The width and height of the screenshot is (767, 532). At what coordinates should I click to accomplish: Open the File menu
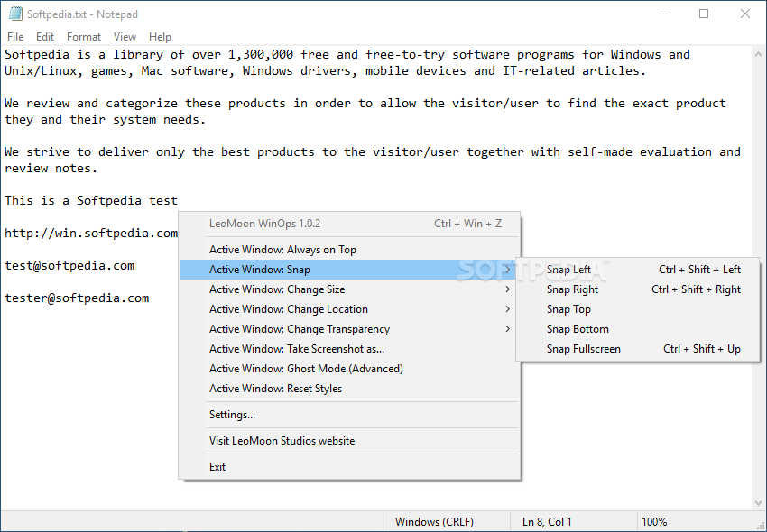tap(15, 37)
